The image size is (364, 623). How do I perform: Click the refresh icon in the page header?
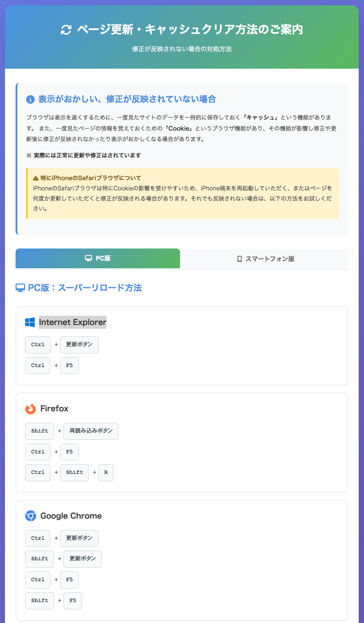tap(66, 30)
